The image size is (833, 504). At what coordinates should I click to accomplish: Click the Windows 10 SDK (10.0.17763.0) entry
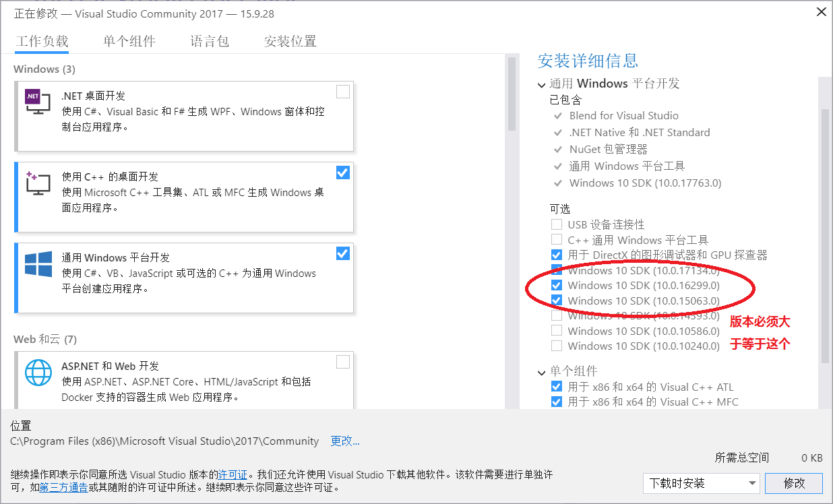pyautogui.click(x=645, y=183)
